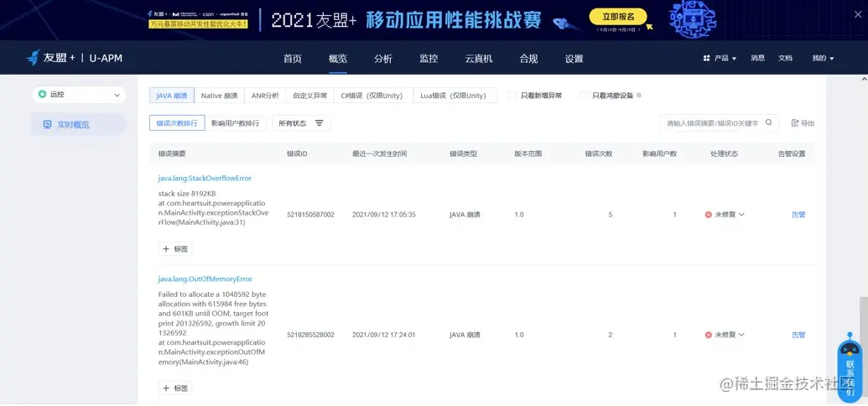Screen dimensions: 868x406
Task: Click the 错误次数 column header
Action: pyautogui.click(x=599, y=154)
